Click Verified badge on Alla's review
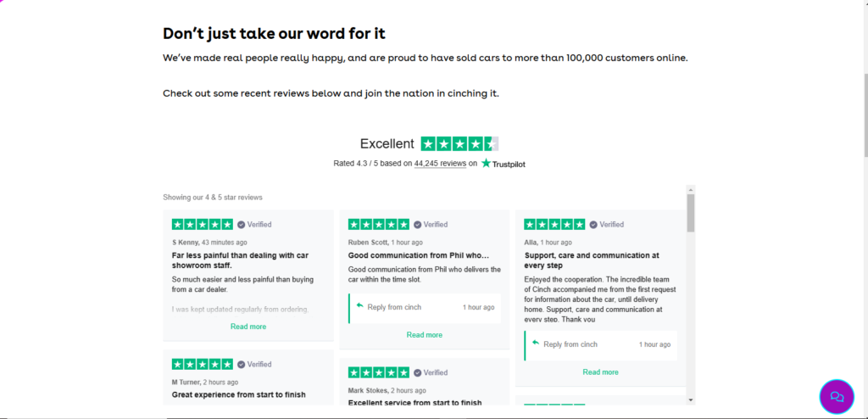Image resolution: width=868 pixels, height=419 pixels. [607, 225]
